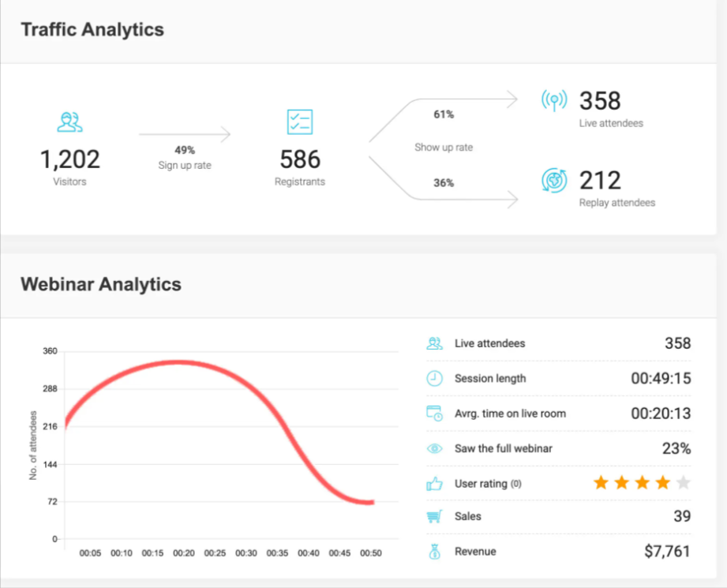Click the 23% saw full webinar value

point(676,448)
